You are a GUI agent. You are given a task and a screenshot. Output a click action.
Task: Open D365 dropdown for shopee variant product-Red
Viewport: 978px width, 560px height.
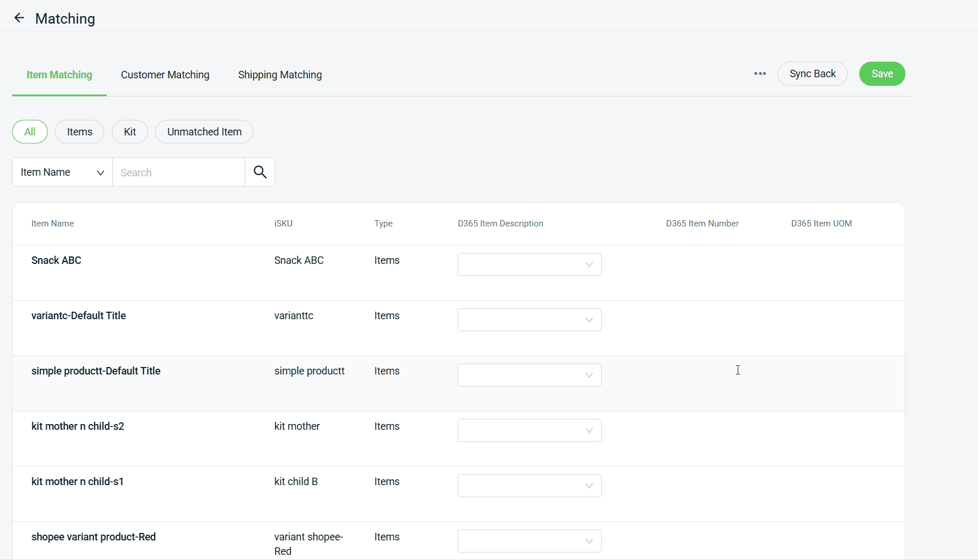[529, 541]
